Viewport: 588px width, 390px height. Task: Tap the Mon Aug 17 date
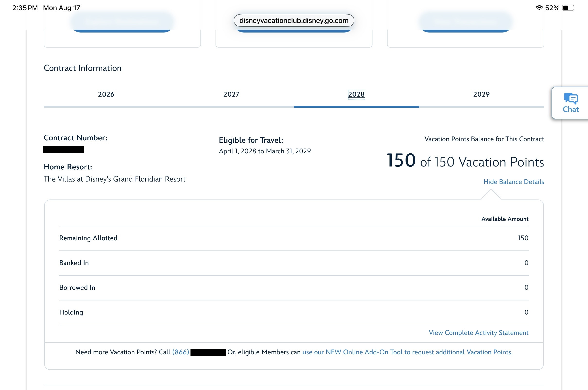pyautogui.click(x=61, y=8)
